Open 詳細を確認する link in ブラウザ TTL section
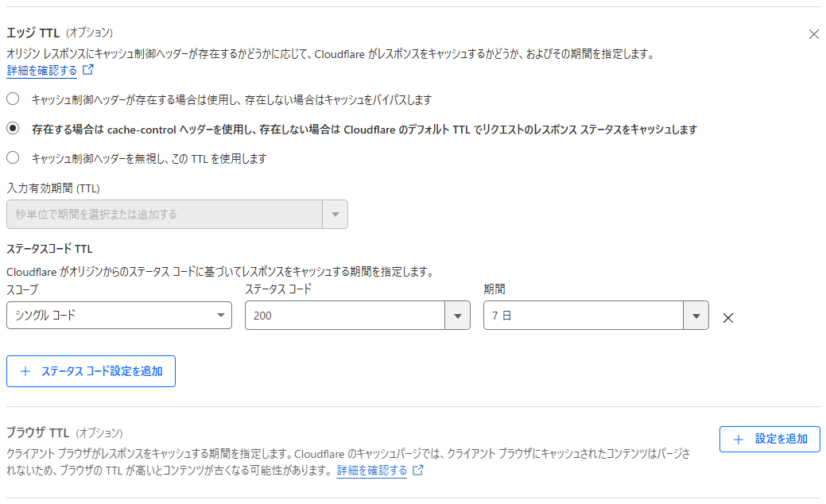Image resolution: width=826 pixels, height=504 pixels. click(x=371, y=471)
